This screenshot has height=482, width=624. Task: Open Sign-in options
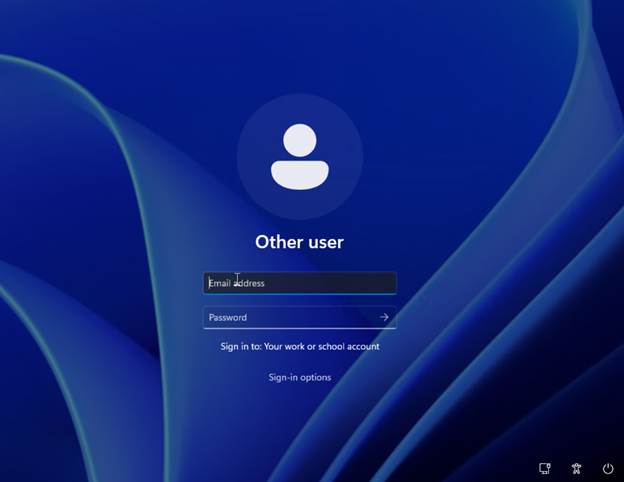click(x=300, y=377)
